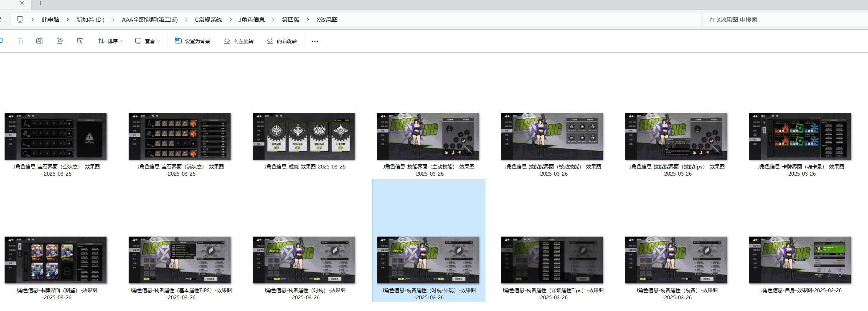The width and height of the screenshot is (868, 311).
Task: Select 装备属性（装备）thumbnail
Action: pos(676,260)
